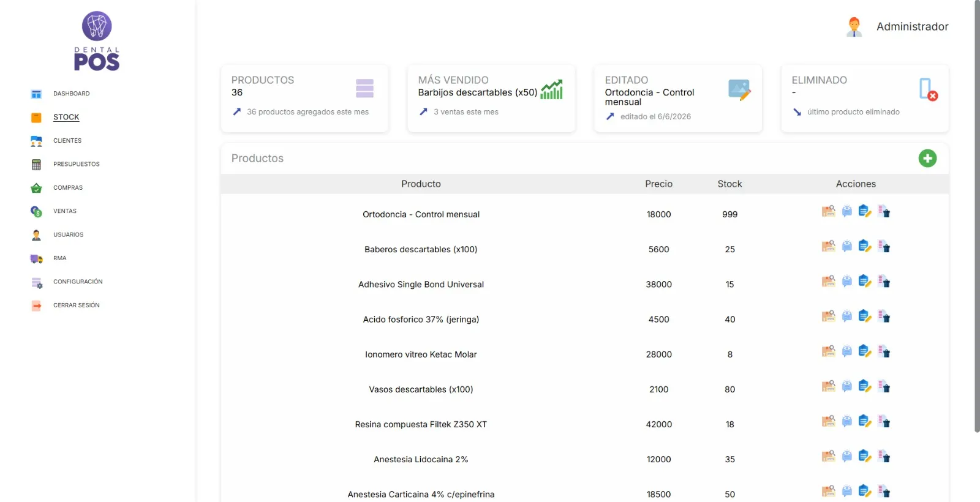Image resolution: width=980 pixels, height=502 pixels.
Task: Click the green add product plus button
Action: (x=927, y=159)
